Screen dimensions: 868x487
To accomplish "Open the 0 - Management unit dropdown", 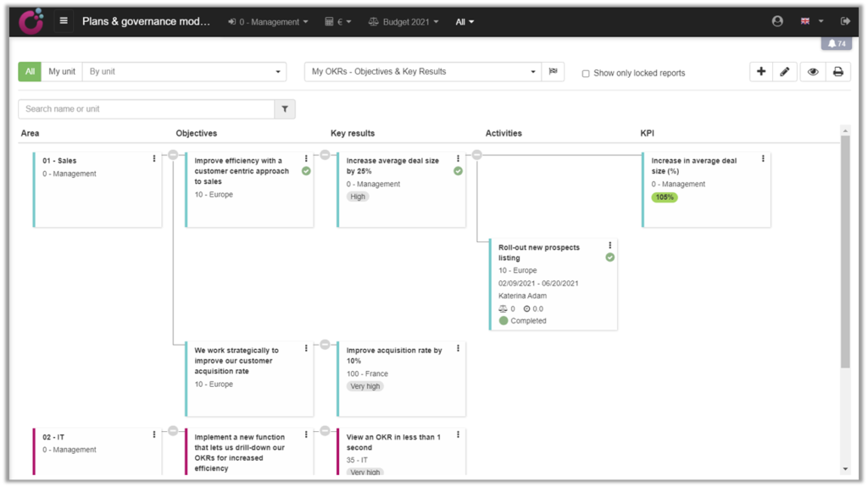I will pyautogui.click(x=268, y=22).
